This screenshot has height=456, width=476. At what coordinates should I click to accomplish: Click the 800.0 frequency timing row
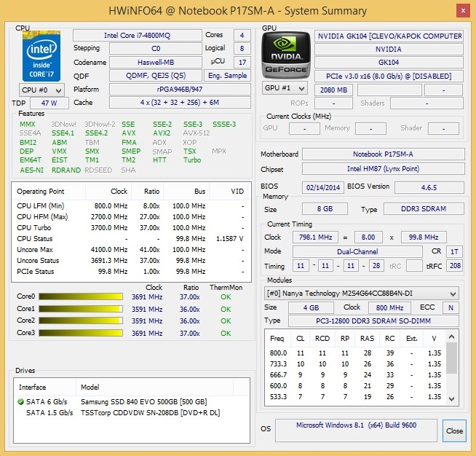click(x=355, y=353)
